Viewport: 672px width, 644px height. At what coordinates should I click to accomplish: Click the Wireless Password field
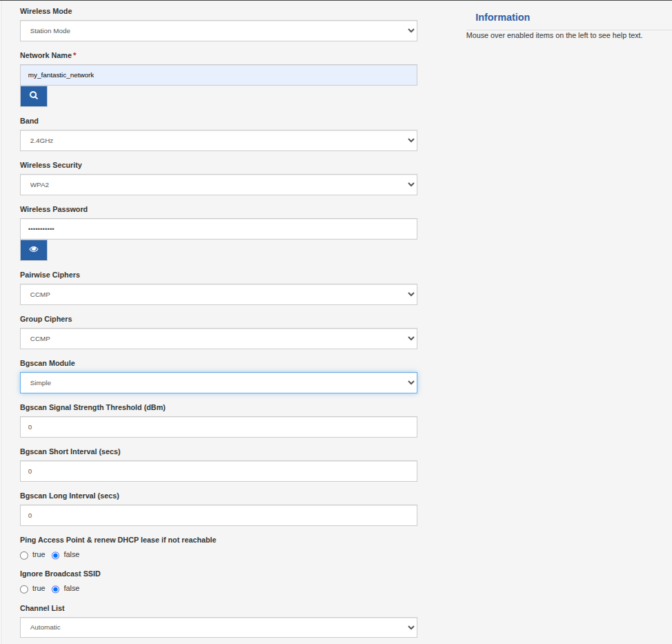[x=218, y=228]
